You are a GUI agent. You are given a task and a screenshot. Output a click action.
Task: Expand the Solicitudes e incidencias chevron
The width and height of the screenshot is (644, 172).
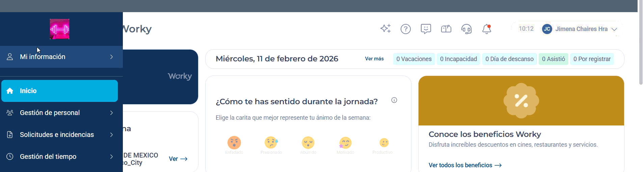tap(111, 135)
